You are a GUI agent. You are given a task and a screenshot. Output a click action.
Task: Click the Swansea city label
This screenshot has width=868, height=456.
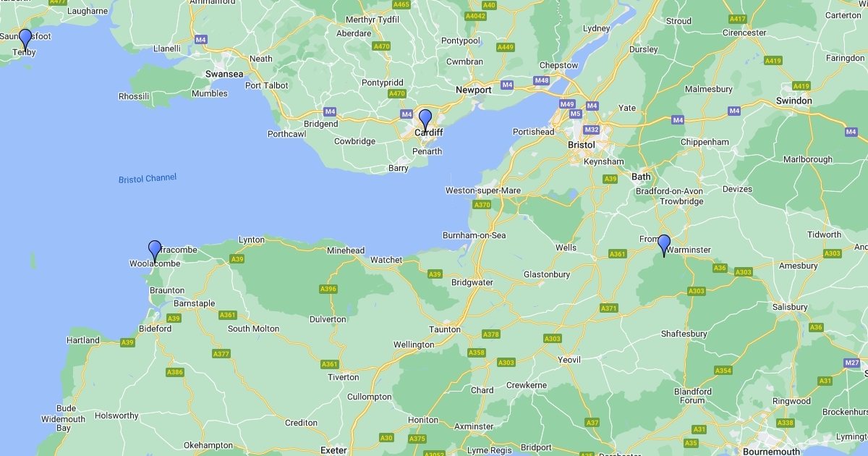224,74
